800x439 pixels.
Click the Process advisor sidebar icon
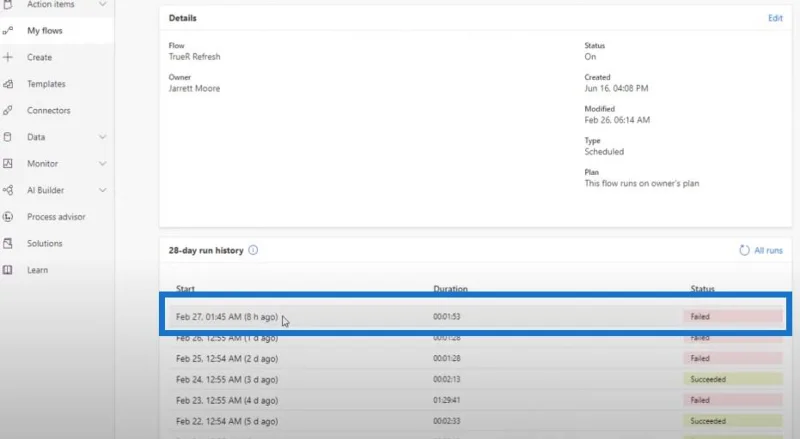(8, 217)
